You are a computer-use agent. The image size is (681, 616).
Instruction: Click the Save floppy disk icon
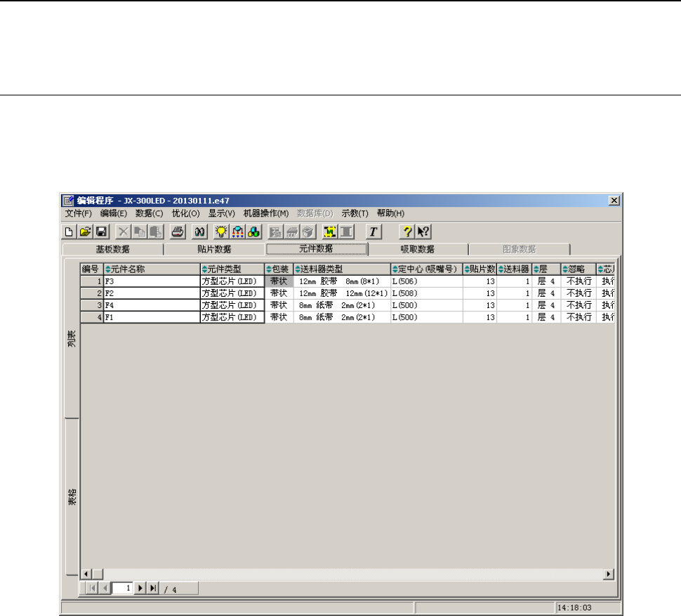(x=102, y=232)
